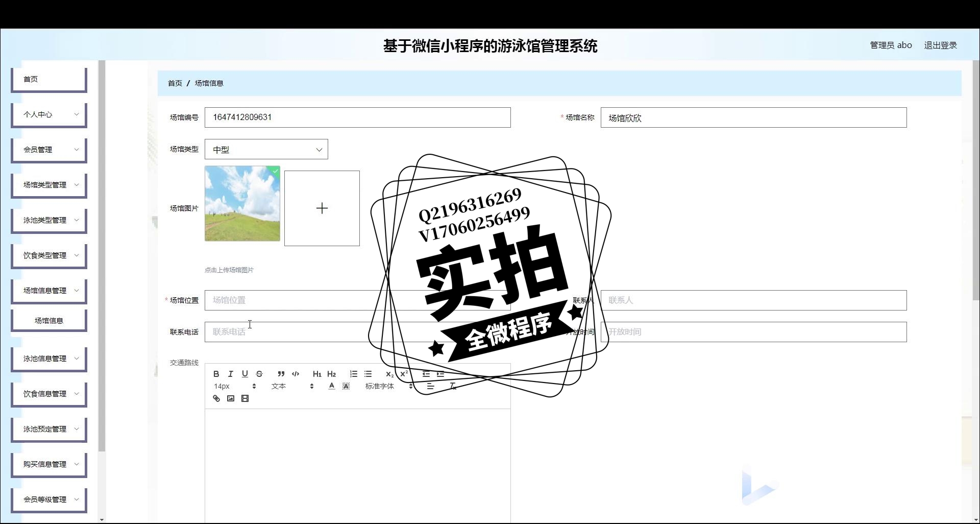The height and width of the screenshot is (524, 980).
Task: Open 首页 in the sidebar
Action: click(49, 79)
